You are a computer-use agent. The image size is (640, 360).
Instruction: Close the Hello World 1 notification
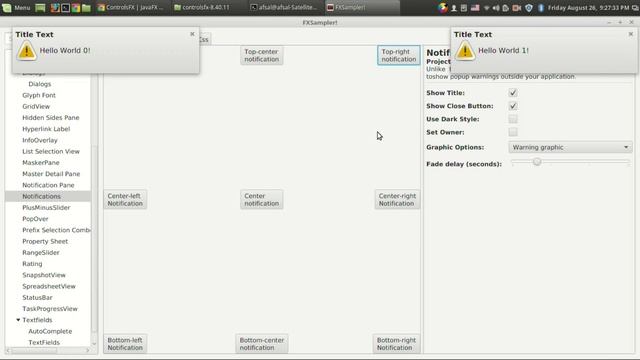631,34
